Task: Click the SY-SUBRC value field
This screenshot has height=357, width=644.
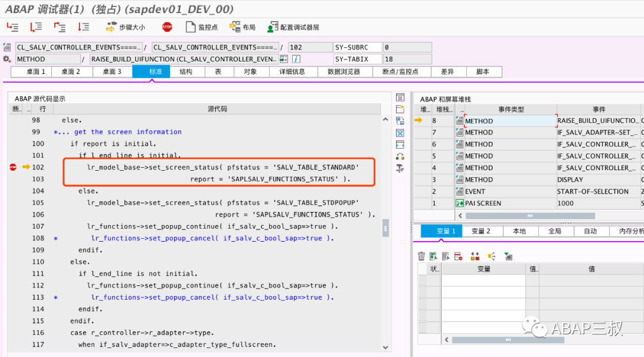Action: pyautogui.click(x=407, y=47)
